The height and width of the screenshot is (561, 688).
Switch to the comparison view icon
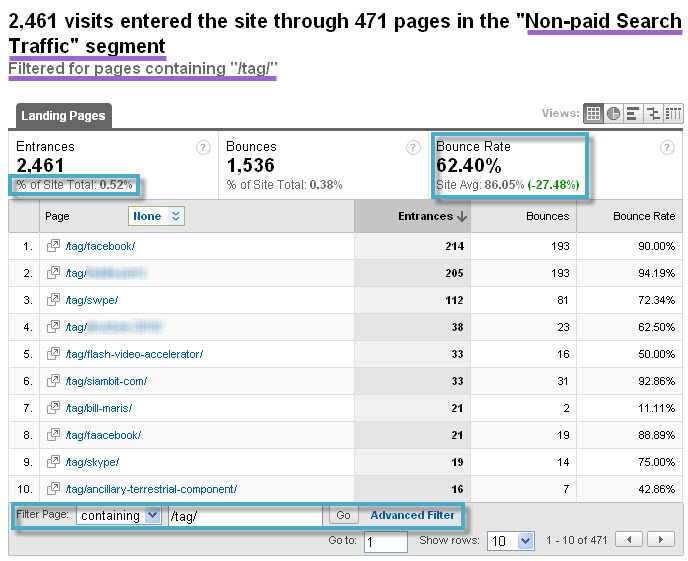click(653, 114)
